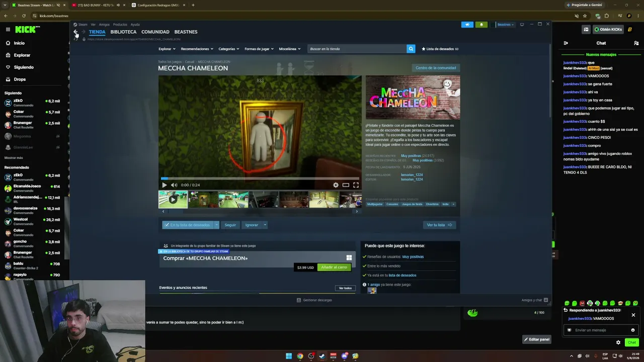Open chat settings gear icon
Image resolution: width=644 pixels, height=362 pixels.
618,342
